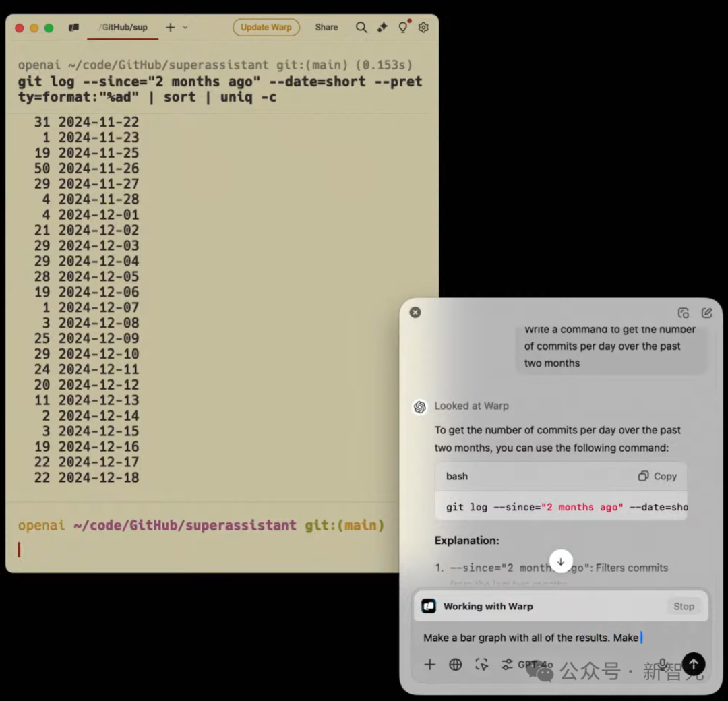Click the ChatGPT logo by Looked at Warp

click(420, 407)
